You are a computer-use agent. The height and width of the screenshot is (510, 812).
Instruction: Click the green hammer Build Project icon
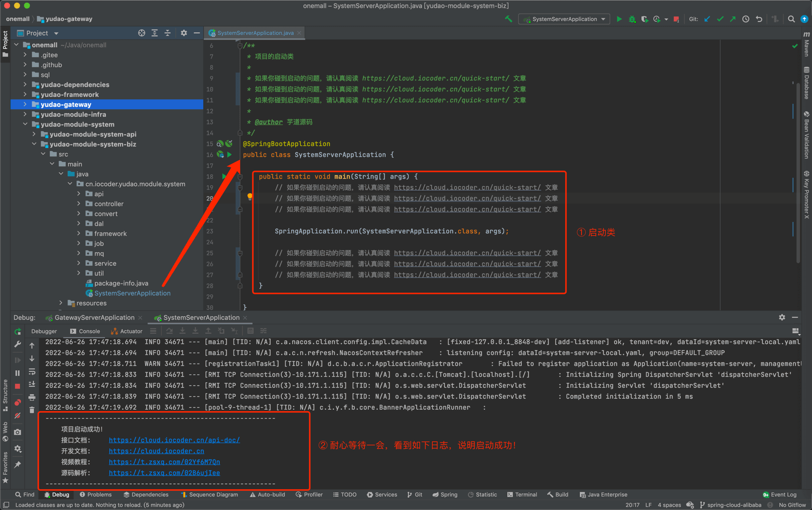508,19
